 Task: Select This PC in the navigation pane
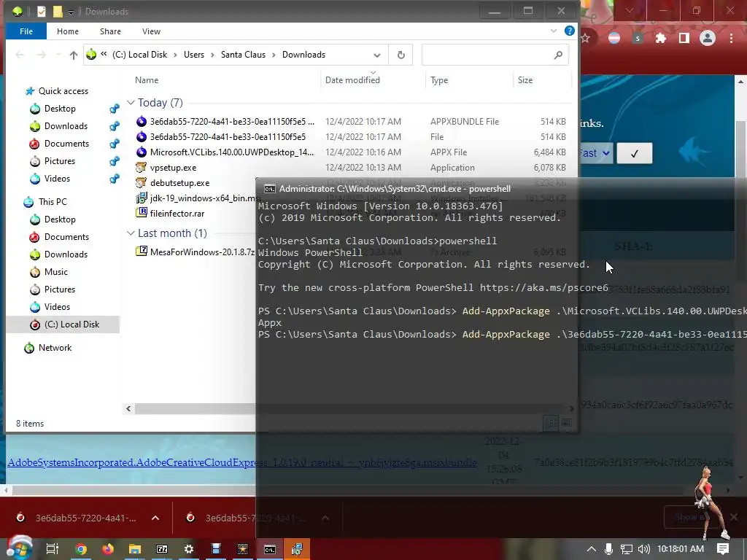click(53, 202)
